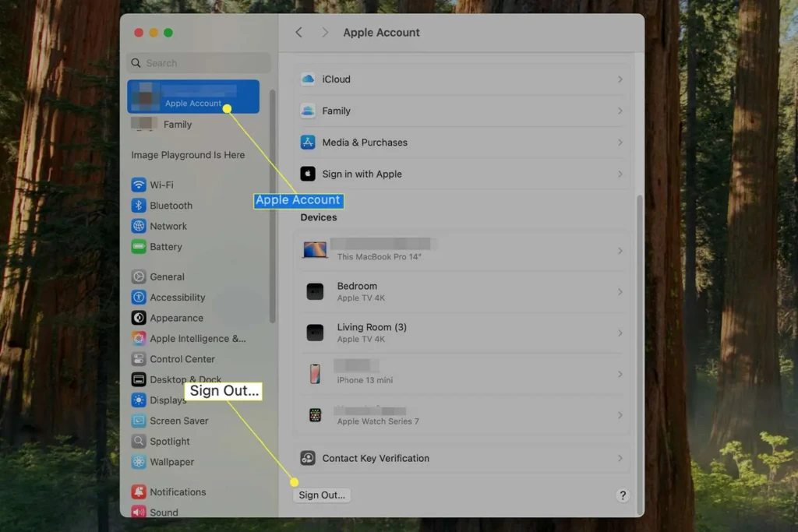Open Accessibility from the sidebar icon
The image size is (798, 532).
(x=139, y=297)
